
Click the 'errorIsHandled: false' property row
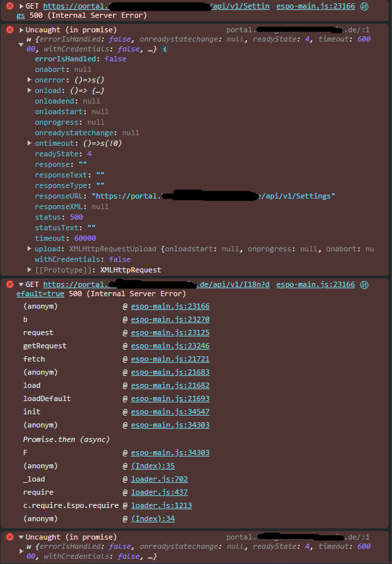point(81,59)
